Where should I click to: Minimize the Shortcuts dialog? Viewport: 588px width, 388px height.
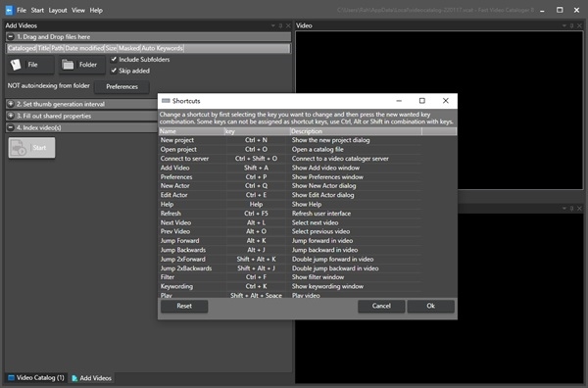point(399,101)
